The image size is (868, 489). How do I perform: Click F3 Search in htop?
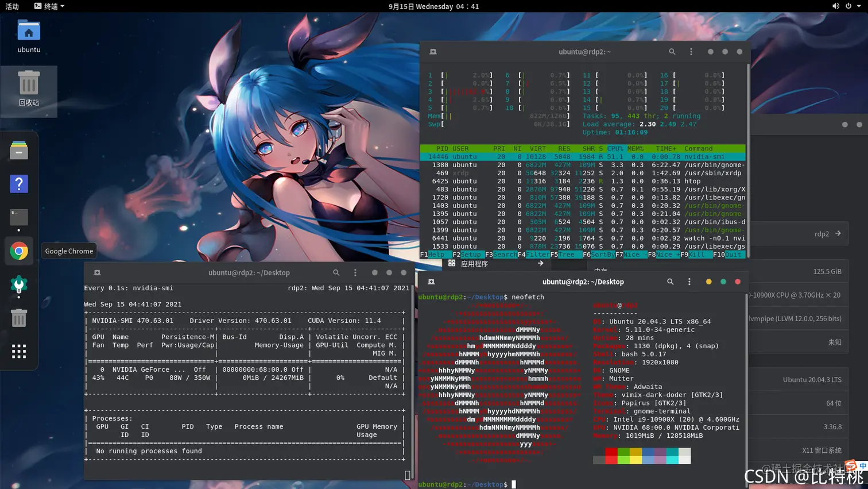(501, 255)
